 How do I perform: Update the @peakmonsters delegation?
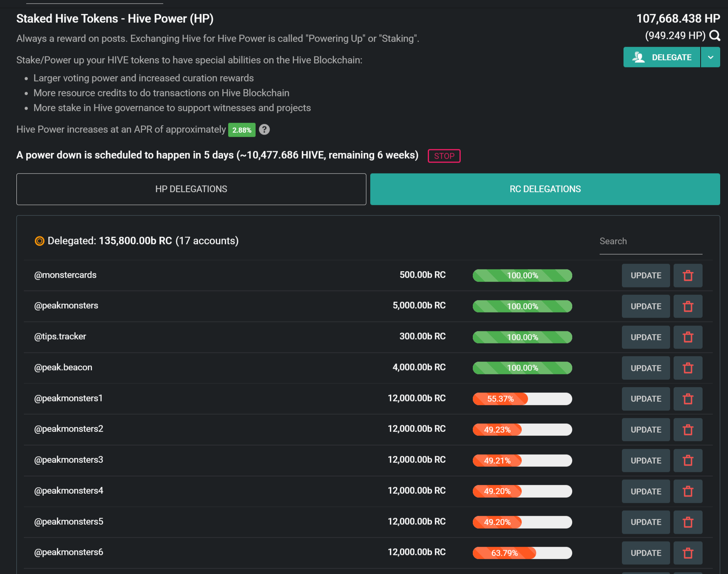pos(646,306)
